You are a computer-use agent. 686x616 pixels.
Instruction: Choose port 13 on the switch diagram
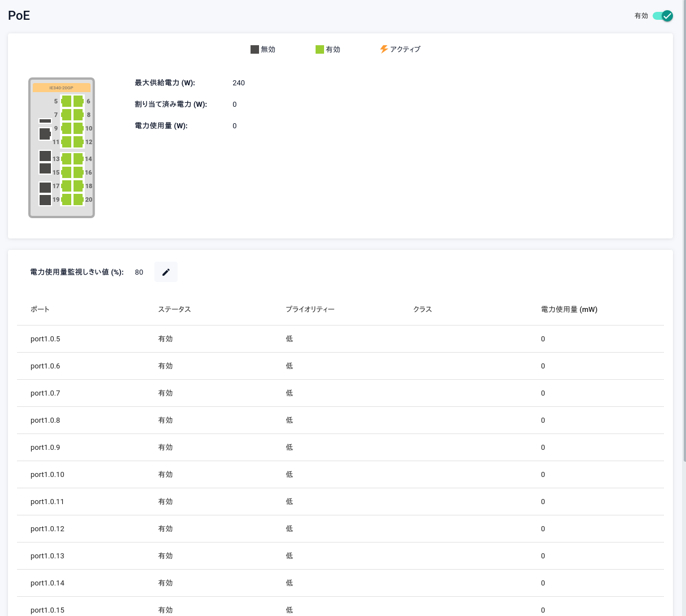67,159
